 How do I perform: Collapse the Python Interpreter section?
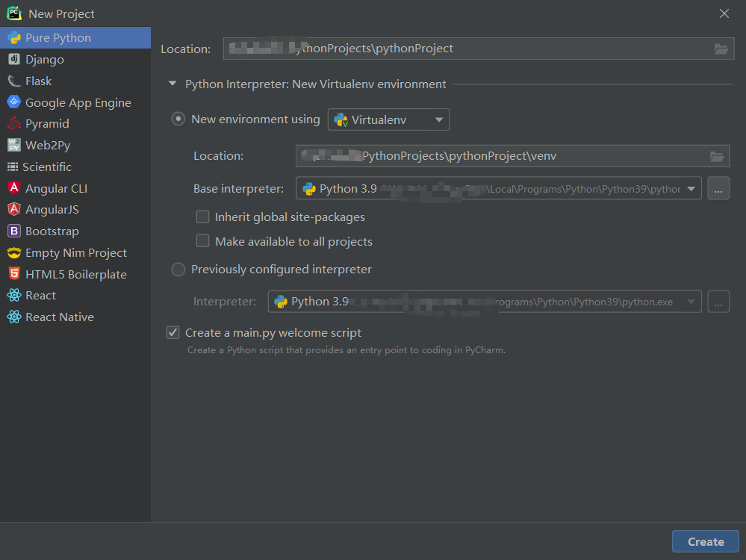point(172,84)
